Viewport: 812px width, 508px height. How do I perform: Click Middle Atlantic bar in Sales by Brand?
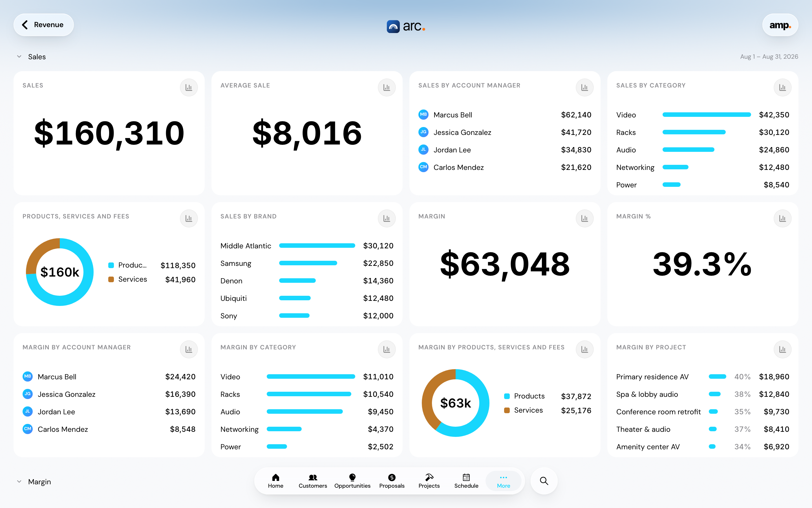pyautogui.click(x=317, y=246)
